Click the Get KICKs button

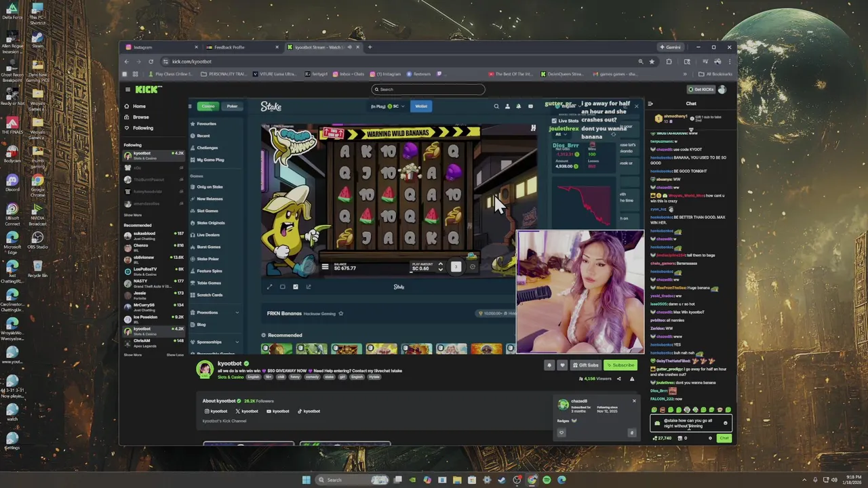[x=701, y=89]
